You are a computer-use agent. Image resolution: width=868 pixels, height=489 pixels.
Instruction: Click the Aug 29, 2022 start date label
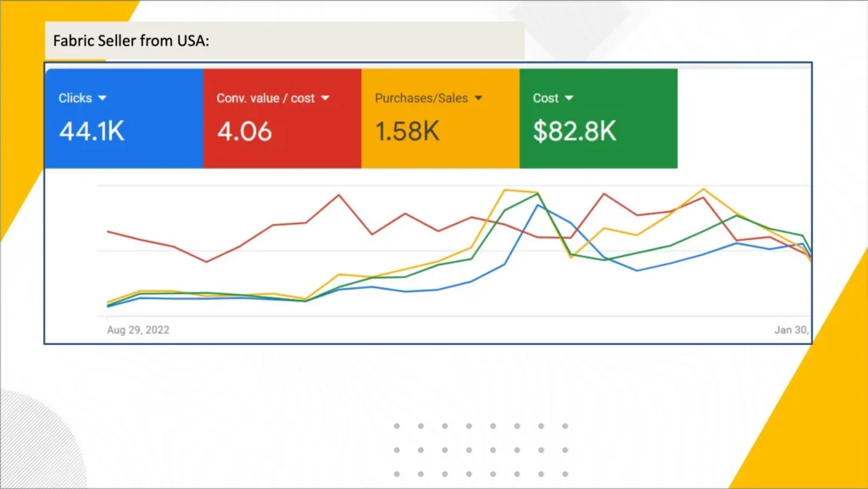click(x=138, y=330)
